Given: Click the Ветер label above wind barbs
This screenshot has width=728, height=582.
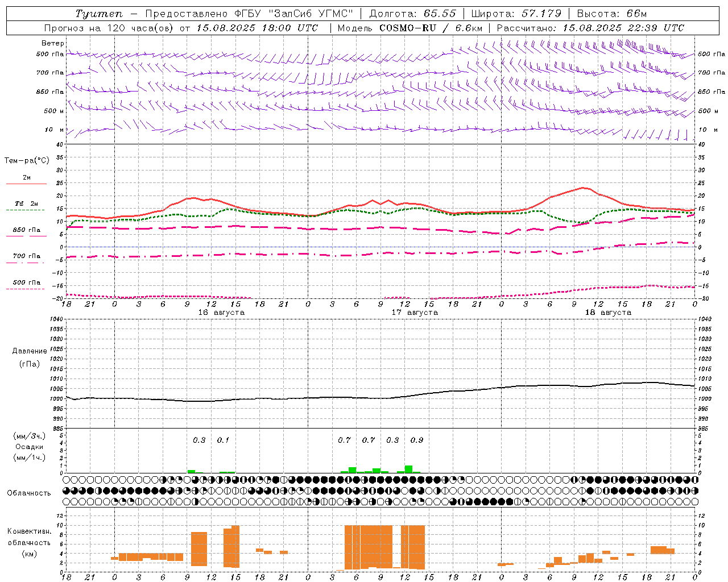Looking at the screenshot, I should 53,43.
